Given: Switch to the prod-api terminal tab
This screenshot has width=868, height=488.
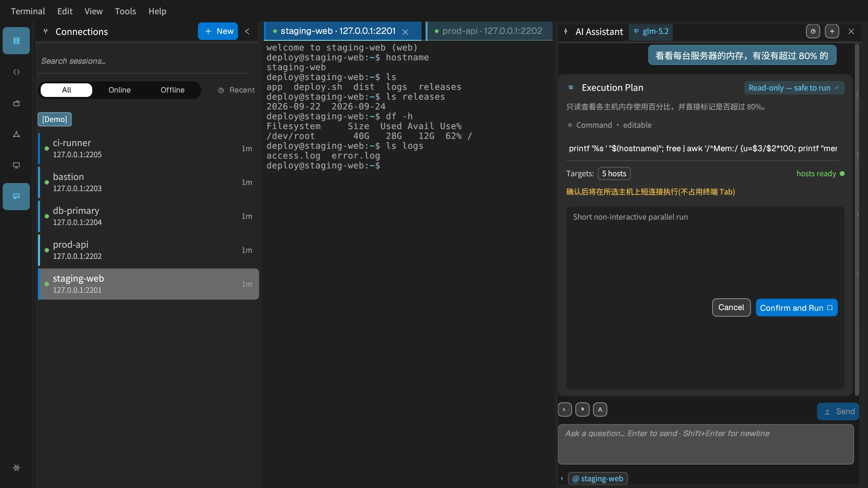Looking at the screenshot, I should tap(489, 31).
